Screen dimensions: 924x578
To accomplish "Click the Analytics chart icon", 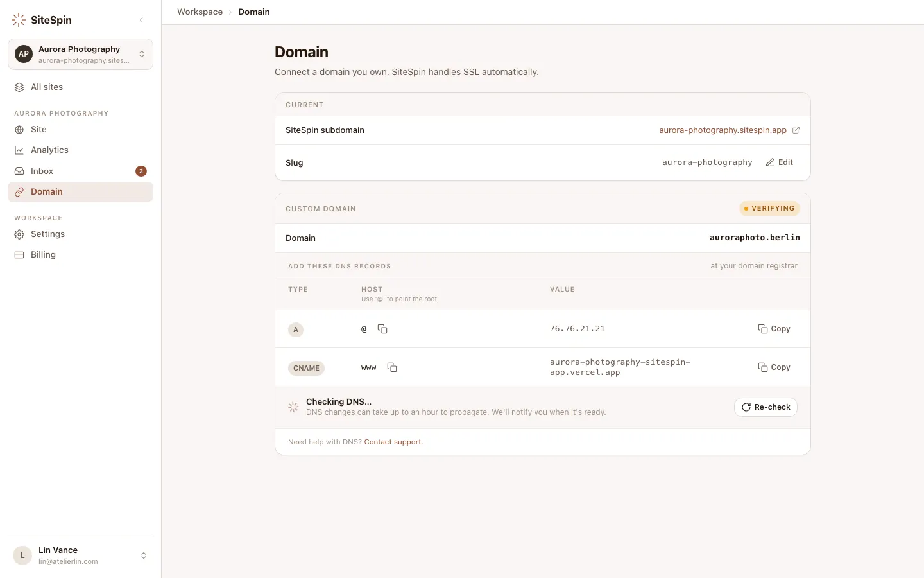I will pos(19,150).
